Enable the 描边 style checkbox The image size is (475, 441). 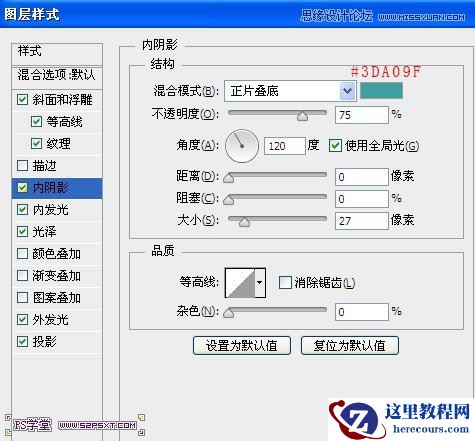(x=22, y=166)
